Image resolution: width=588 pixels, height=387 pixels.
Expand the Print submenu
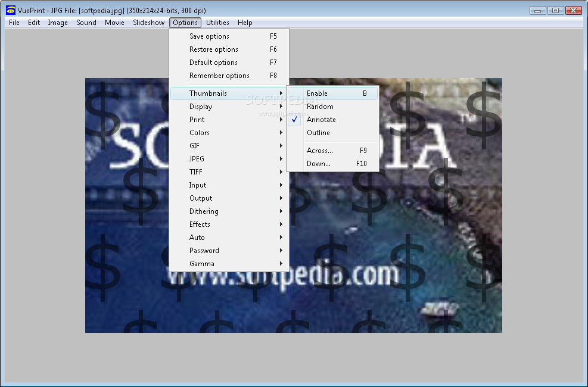229,120
